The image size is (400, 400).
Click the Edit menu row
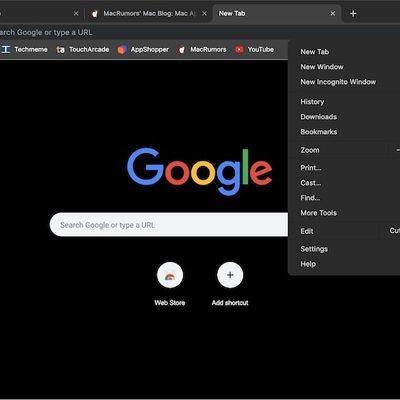[344, 231]
